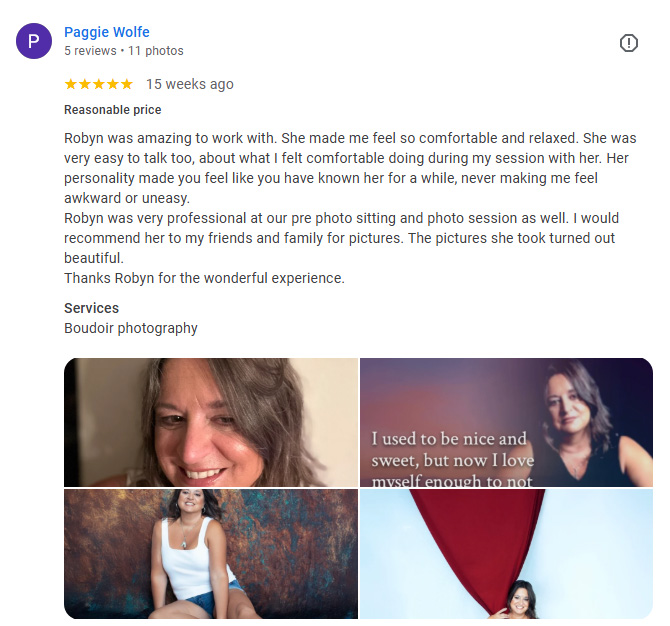Open the "I used to be nice" quote photo
This screenshot has width=670, height=626.
point(505,422)
